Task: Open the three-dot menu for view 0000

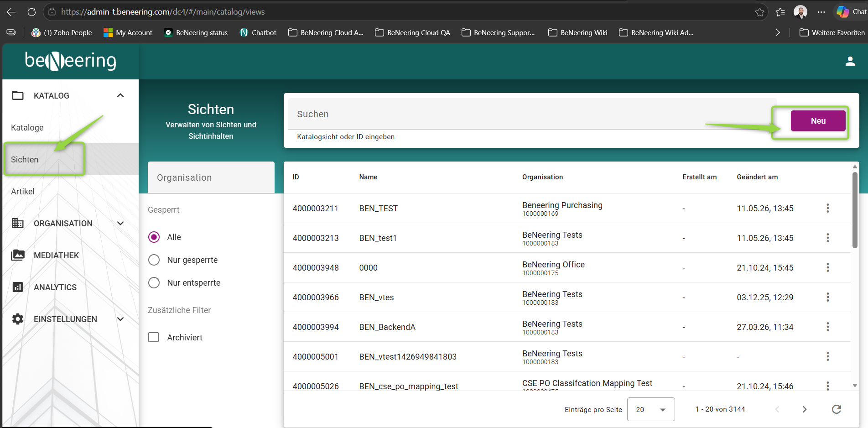Action: point(828,267)
